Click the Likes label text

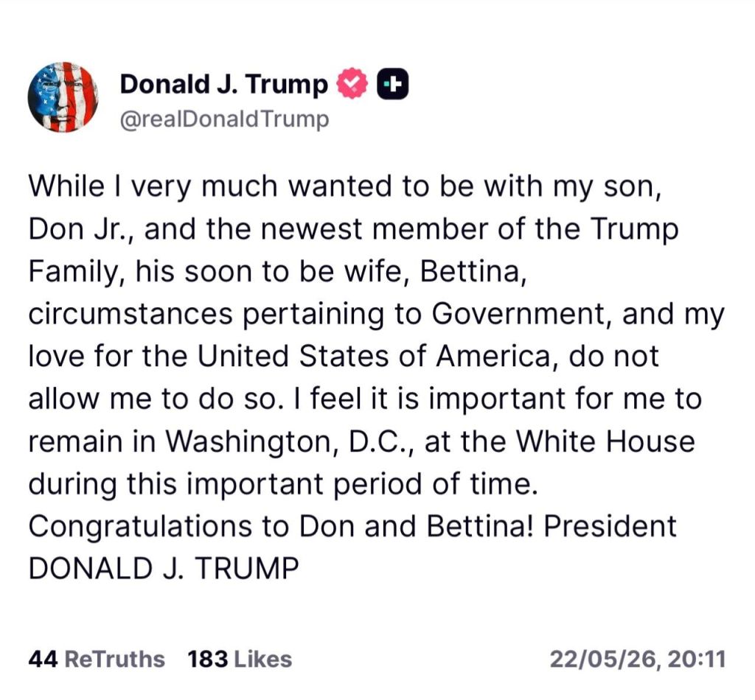pos(263,659)
